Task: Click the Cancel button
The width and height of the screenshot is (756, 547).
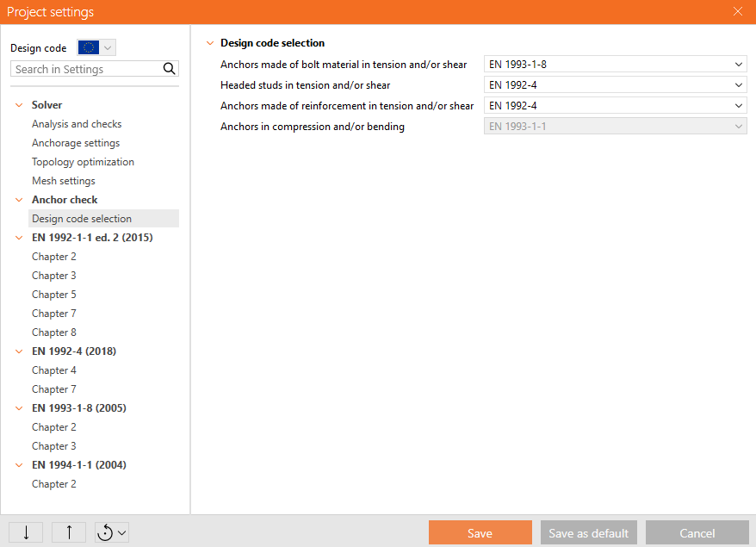Action: tap(697, 533)
